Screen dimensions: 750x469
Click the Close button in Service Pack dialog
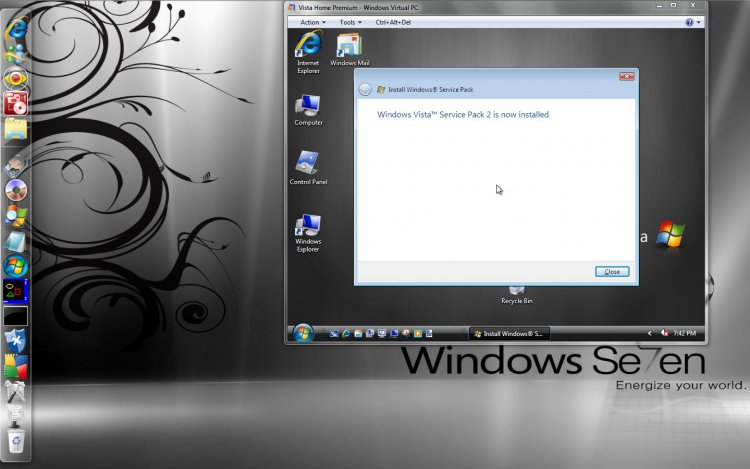(x=612, y=272)
